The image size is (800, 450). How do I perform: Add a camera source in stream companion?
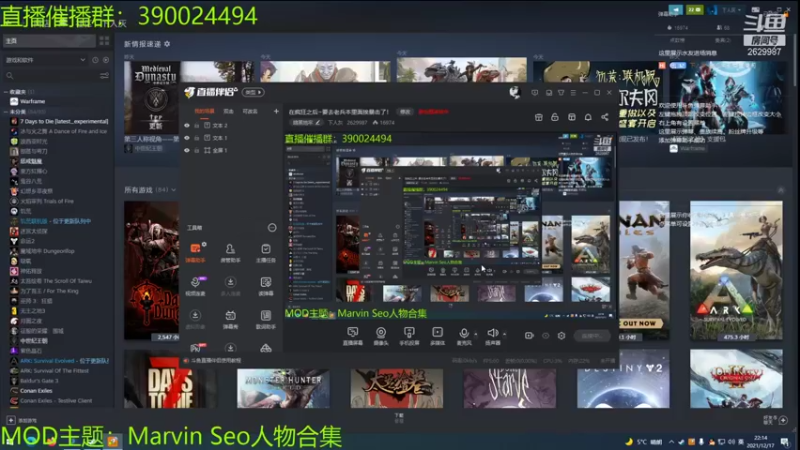click(x=381, y=336)
